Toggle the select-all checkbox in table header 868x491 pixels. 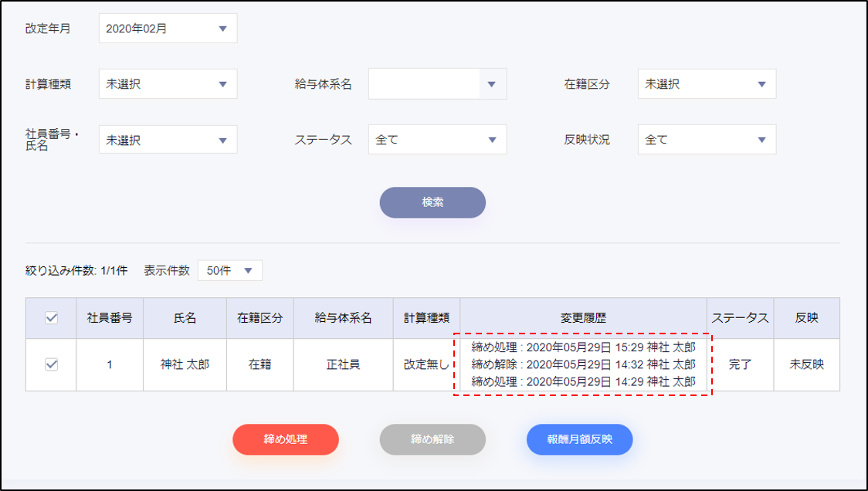(x=52, y=318)
